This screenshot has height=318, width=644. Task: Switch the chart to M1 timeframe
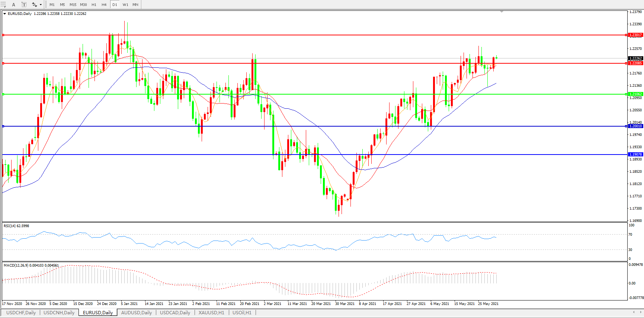coord(52,4)
